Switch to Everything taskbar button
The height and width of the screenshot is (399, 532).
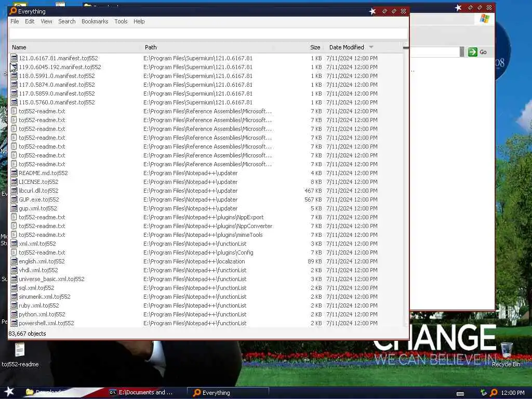tap(228, 393)
